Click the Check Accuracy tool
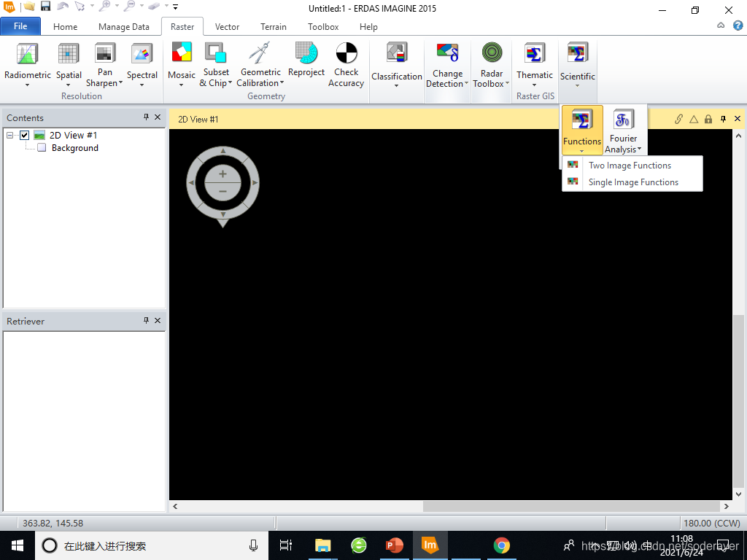The width and height of the screenshot is (747, 560). point(346,64)
